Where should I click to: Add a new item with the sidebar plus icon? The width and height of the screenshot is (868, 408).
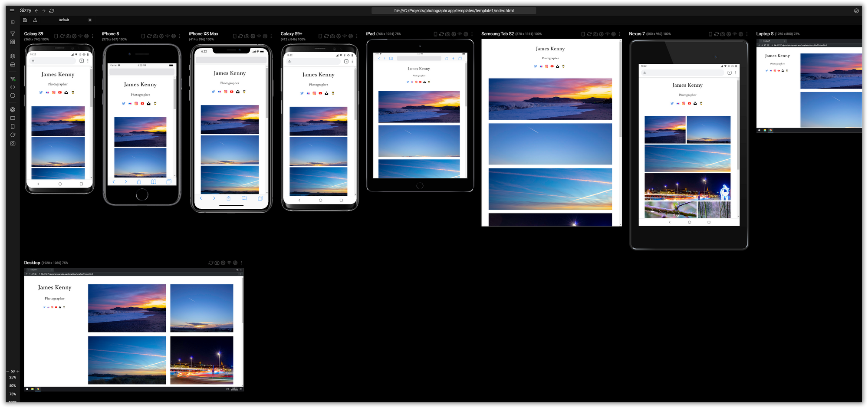point(13,22)
